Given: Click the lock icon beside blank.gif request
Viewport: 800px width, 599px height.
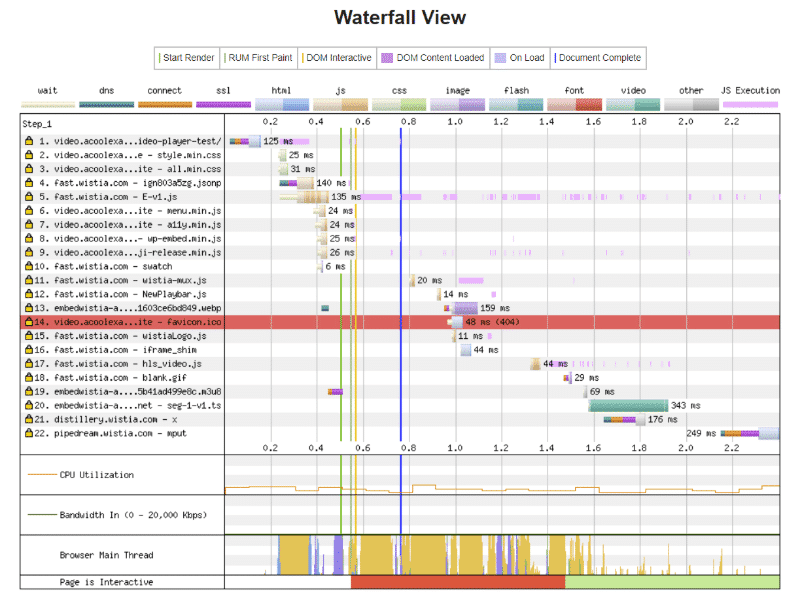Looking at the screenshot, I should pos(29,378).
